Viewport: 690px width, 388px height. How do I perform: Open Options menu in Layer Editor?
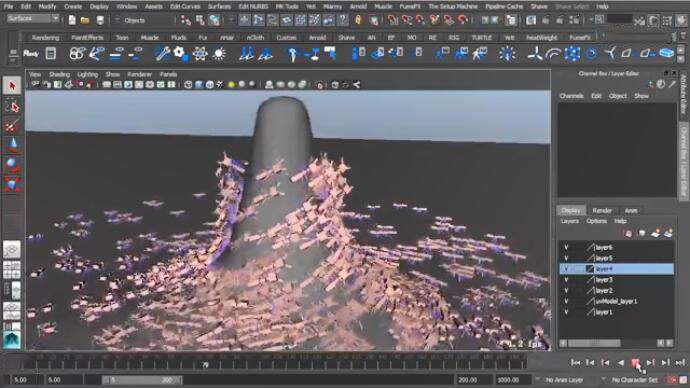pos(596,221)
